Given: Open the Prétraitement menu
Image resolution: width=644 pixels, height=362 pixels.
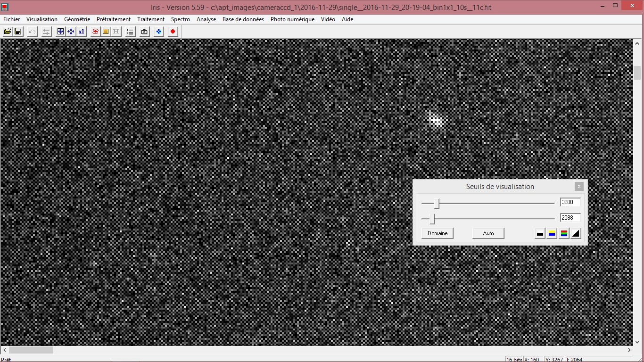Looking at the screenshot, I should tap(114, 19).
